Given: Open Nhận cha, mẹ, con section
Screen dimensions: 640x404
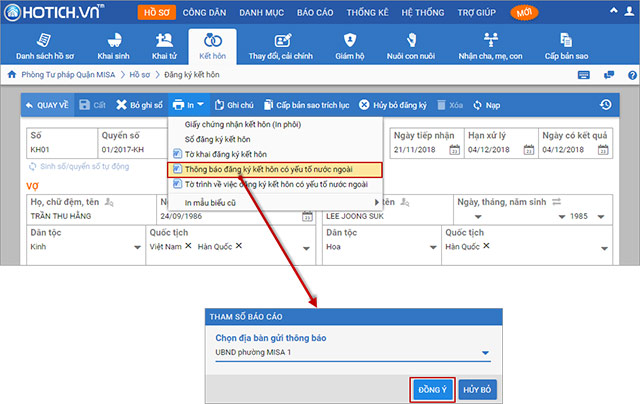Looking at the screenshot, I should [x=490, y=47].
